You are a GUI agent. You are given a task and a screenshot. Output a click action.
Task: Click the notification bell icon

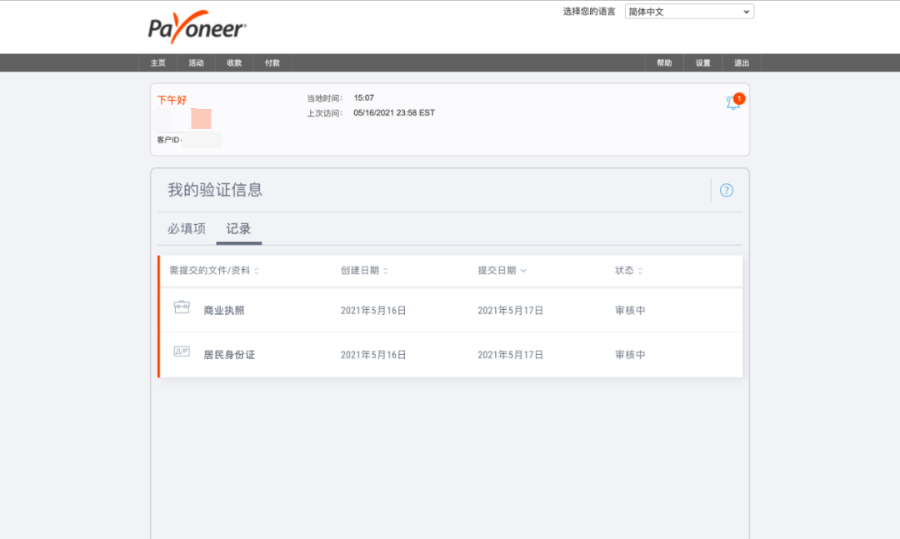[733, 102]
